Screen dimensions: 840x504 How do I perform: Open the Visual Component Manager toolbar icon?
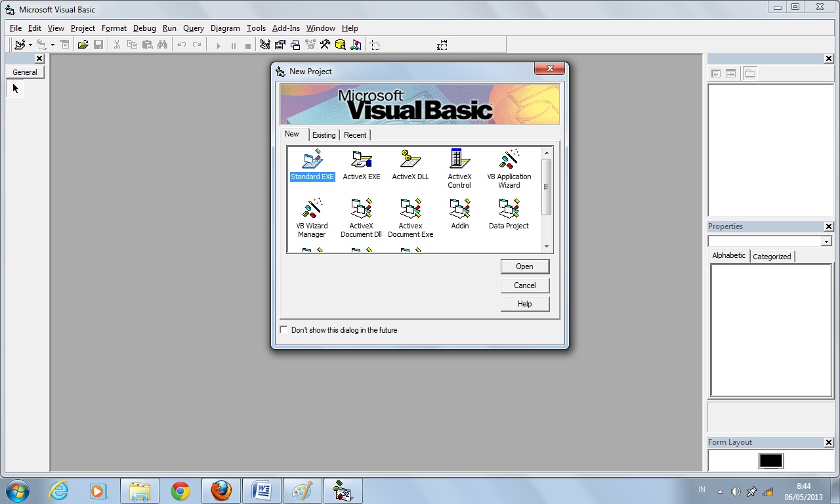[356, 45]
